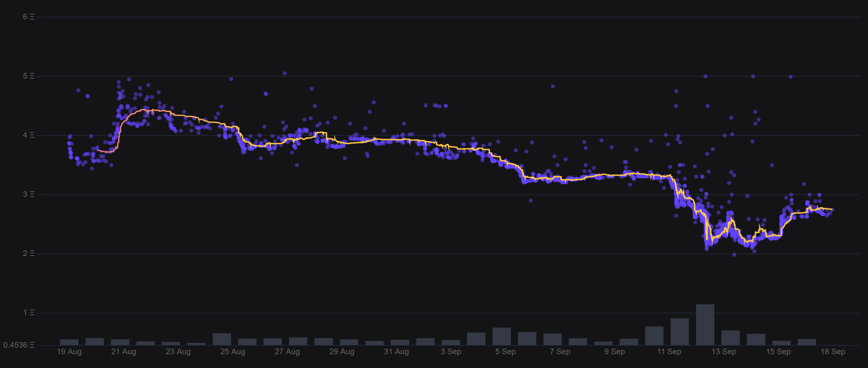This screenshot has width=868, height=368.
Task: Click the right end of the yellow trend line
Action: (x=832, y=209)
